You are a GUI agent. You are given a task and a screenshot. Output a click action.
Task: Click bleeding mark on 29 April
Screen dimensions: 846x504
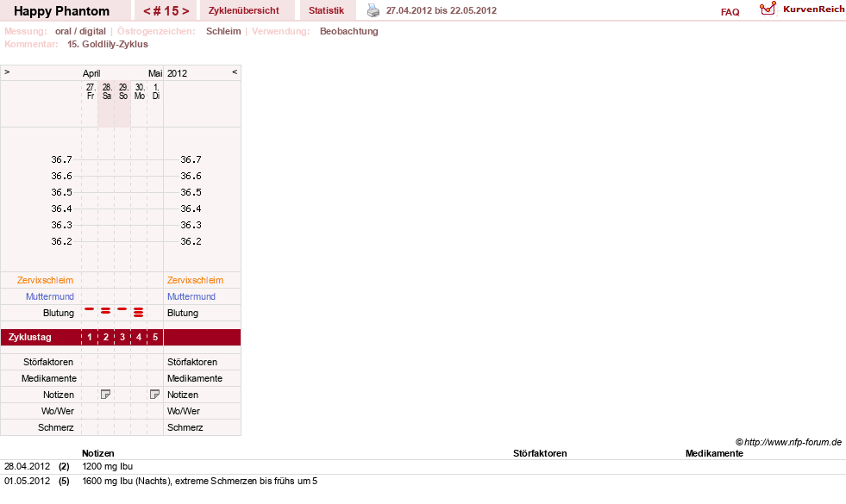pos(122,309)
